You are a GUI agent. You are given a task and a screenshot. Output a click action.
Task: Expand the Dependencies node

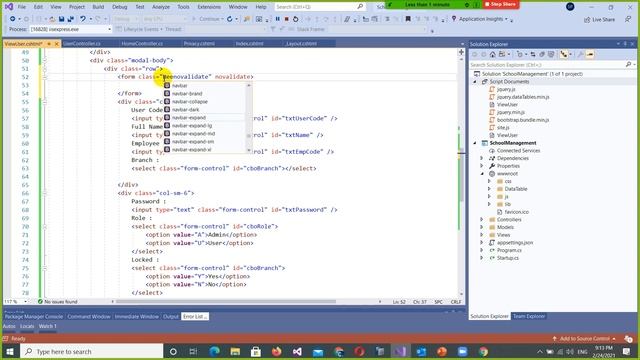point(482,158)
